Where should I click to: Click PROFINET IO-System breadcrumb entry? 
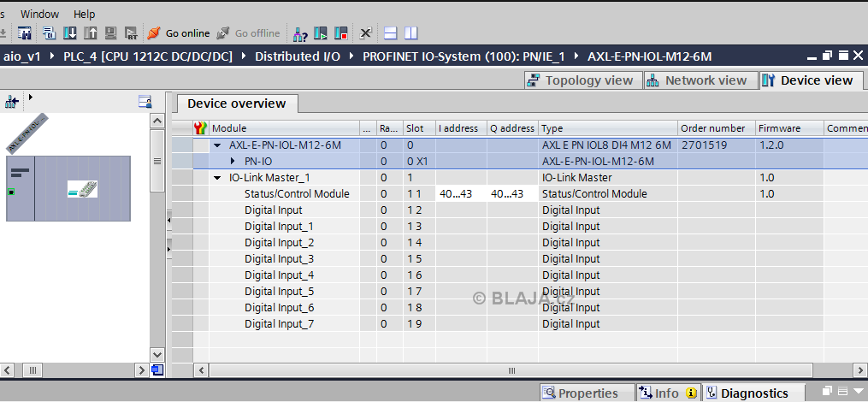pyautogui.click(x=464, y=56)
